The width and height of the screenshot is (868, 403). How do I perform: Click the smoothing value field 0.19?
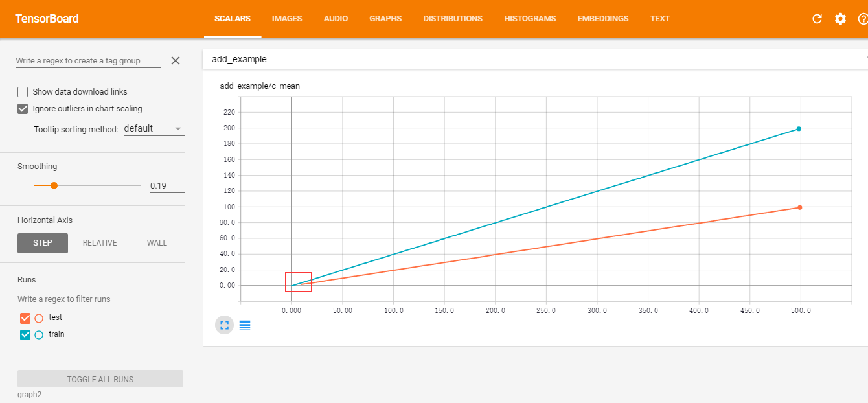[167, 186]
